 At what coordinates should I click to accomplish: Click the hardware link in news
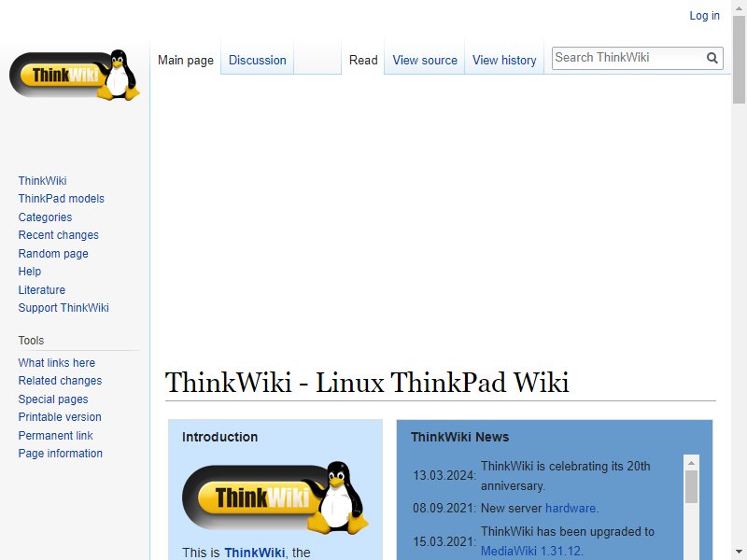[571, 509]
